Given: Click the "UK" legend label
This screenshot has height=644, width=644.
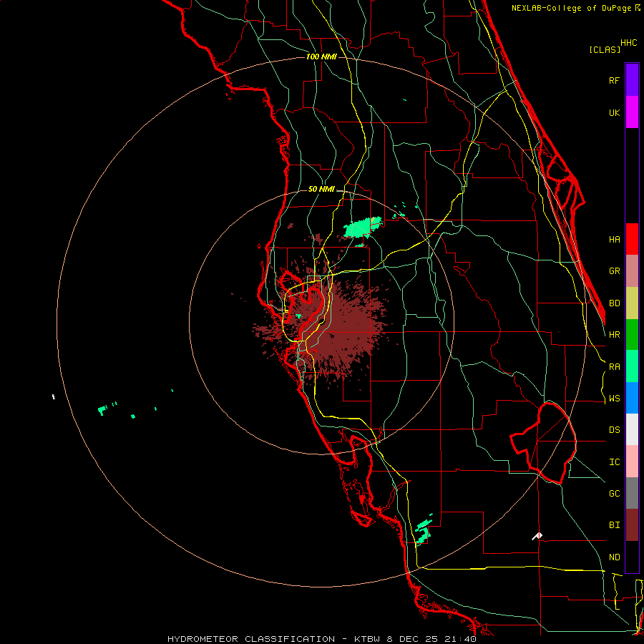Looking at the screenshot, I should (x=614, y=112).
